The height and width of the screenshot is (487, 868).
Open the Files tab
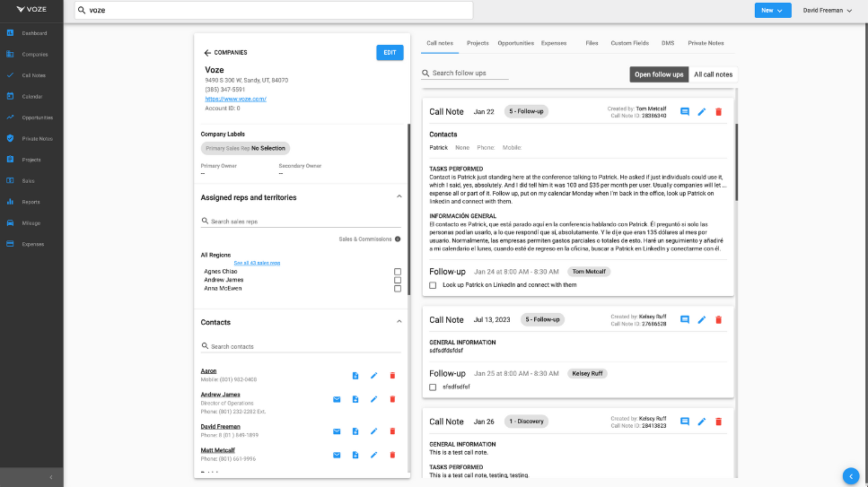(x=592, y=43)
